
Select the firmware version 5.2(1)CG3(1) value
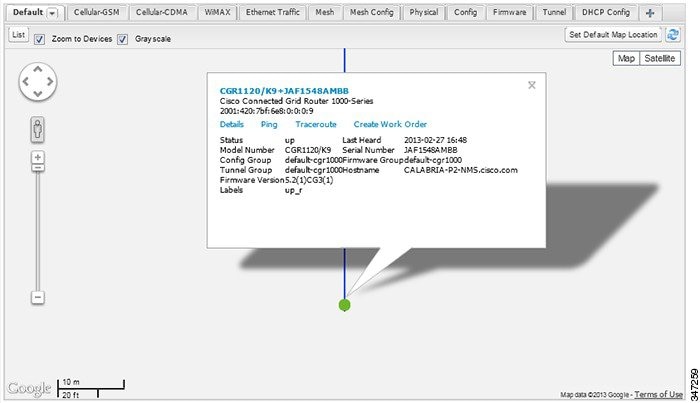(309, 180)
